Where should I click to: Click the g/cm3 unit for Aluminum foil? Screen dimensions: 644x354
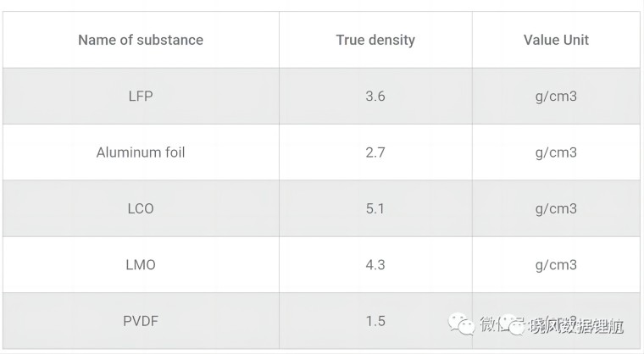[556, 152]
